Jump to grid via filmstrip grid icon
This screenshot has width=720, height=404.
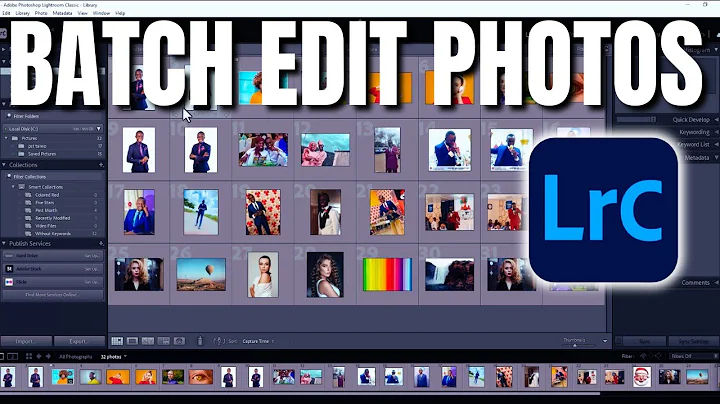point(29,356)
